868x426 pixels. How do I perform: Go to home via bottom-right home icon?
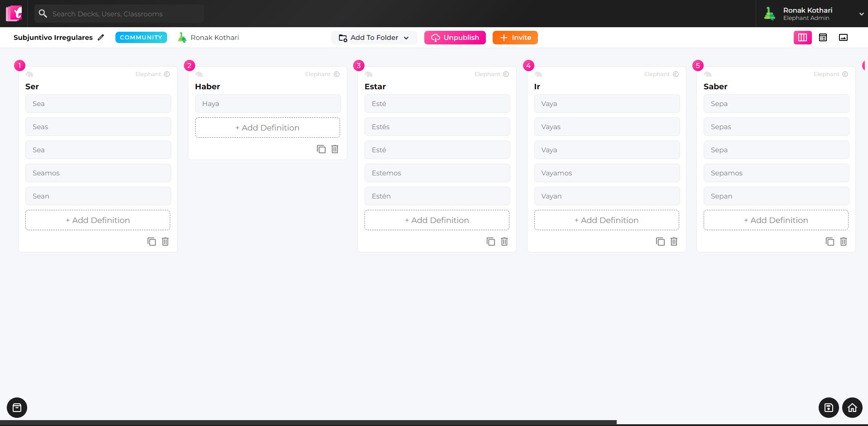[x=852, y=407]
